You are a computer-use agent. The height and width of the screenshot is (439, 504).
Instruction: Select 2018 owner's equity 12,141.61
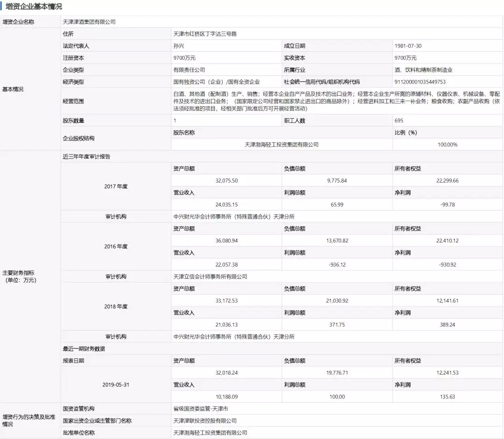(x=448, y=301)
